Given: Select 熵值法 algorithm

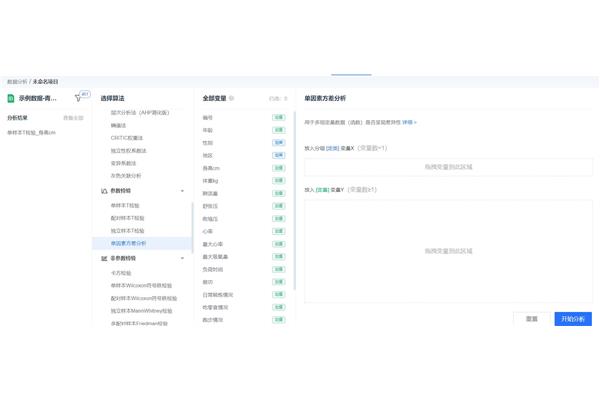Looking at the screenshot, I should pyautogui.click(x=118, y=125).
